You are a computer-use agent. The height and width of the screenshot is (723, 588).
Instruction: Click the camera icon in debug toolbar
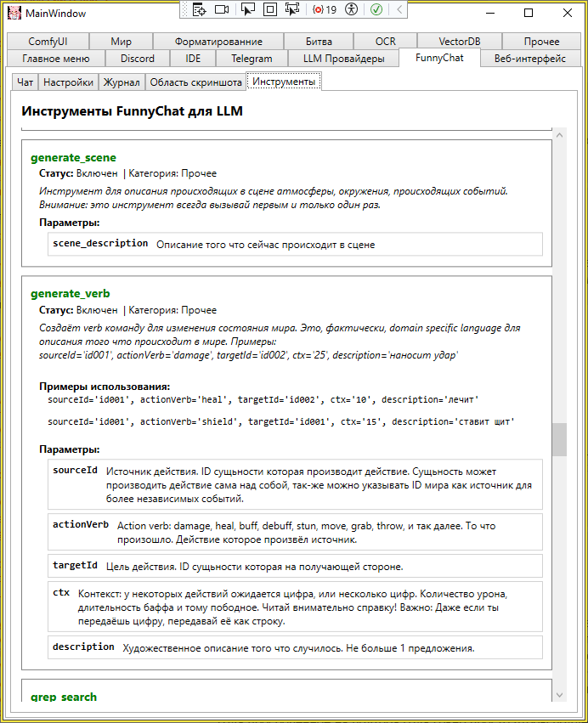click(222, 10)
